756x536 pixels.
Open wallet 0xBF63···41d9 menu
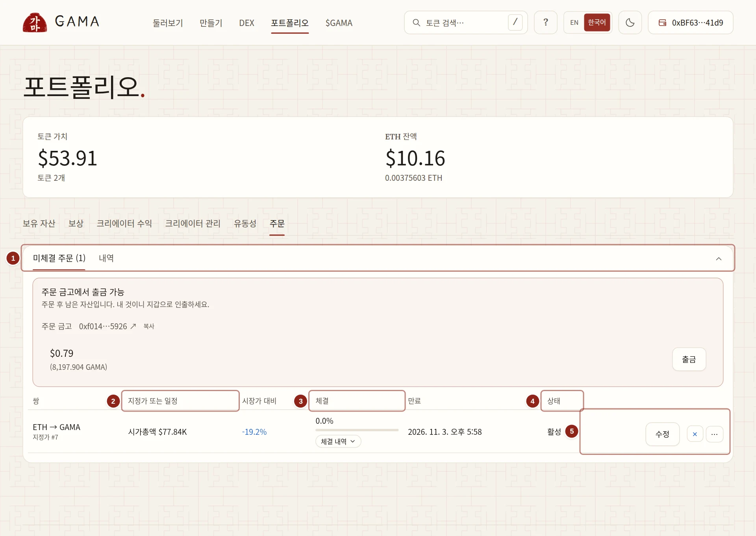click(691, 22)
